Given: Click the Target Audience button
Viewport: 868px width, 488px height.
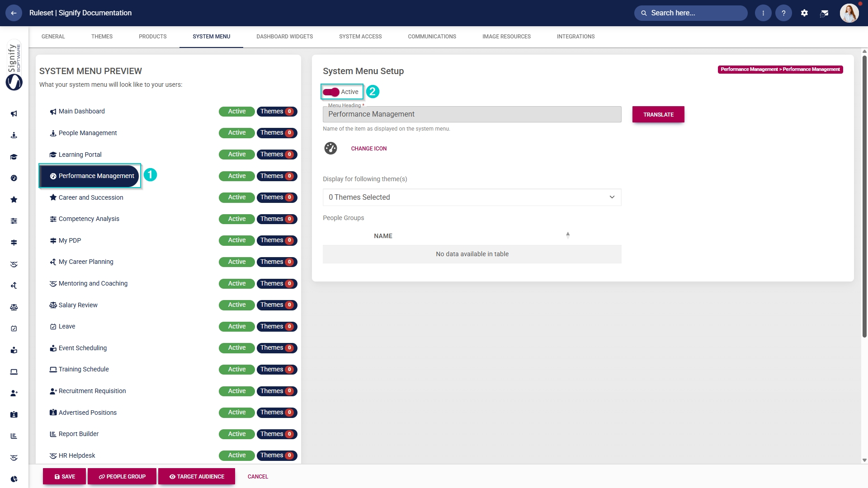Looking at the screenshot, I should (197, 477).
